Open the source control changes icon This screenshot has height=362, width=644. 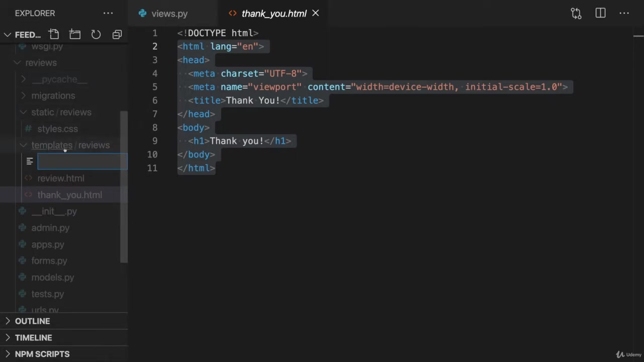576,14
